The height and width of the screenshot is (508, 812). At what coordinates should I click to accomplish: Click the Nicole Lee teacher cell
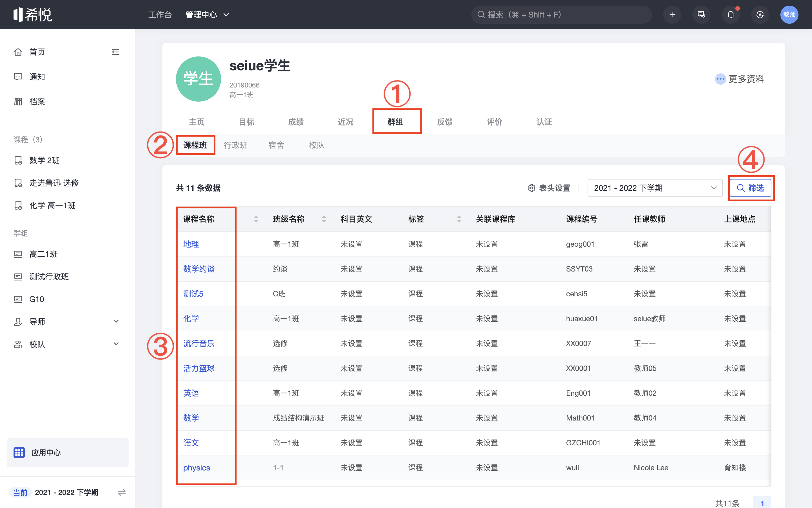pos(651,468)
